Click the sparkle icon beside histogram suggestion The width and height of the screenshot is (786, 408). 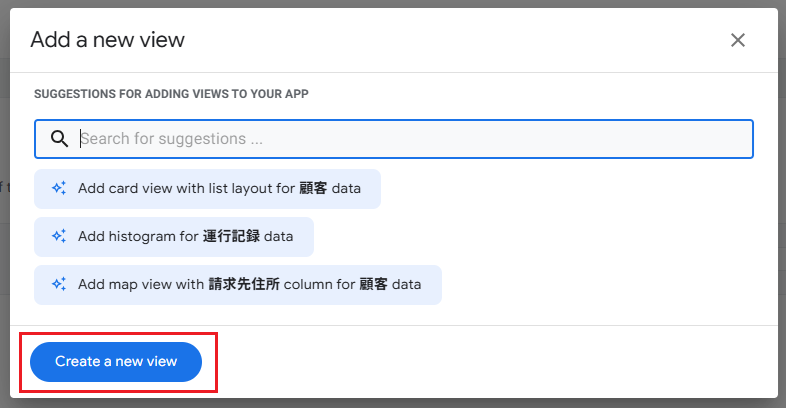coord(59,236)
